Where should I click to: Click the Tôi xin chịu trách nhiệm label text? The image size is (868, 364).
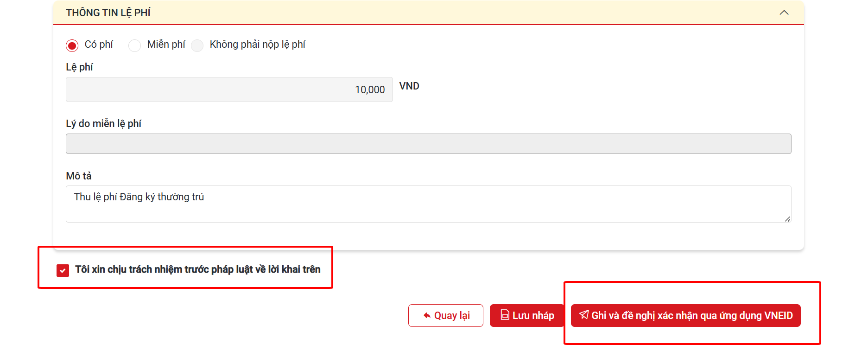coord(197,269)
